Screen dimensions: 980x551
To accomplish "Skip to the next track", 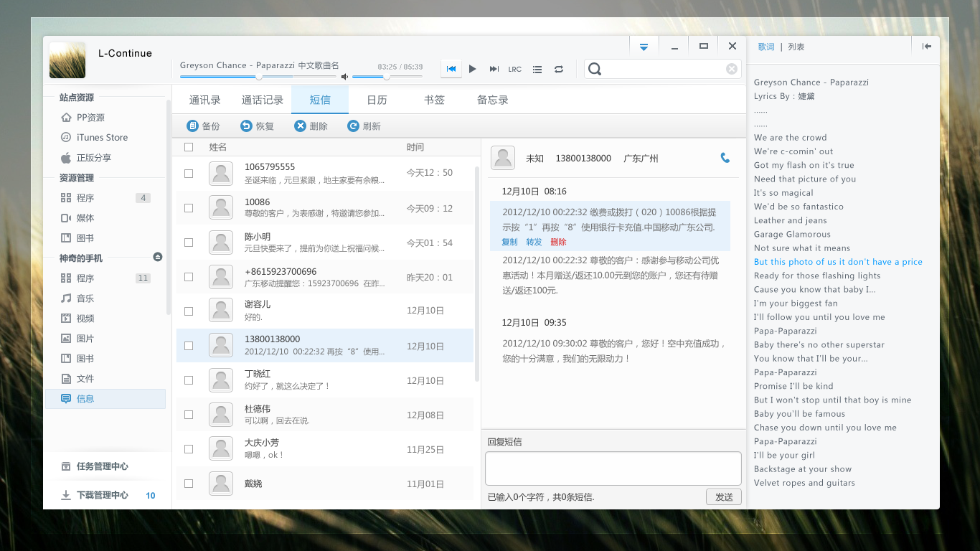I will (x=494, y=69).
